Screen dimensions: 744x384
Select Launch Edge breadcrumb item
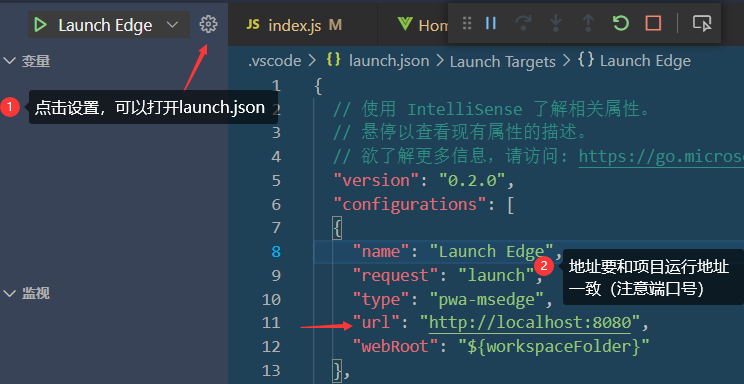tap(645, 61)
